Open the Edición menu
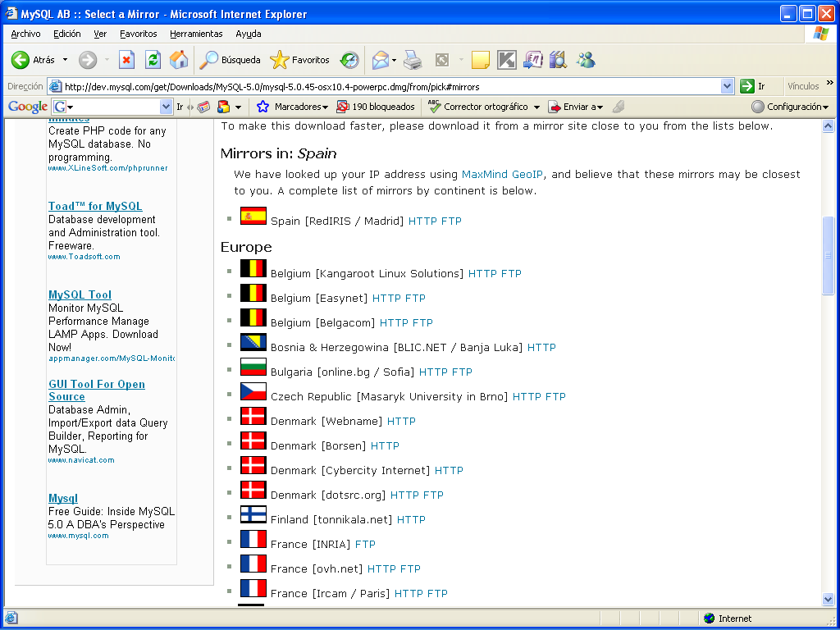The image size is (840, 630). (67, 34)
